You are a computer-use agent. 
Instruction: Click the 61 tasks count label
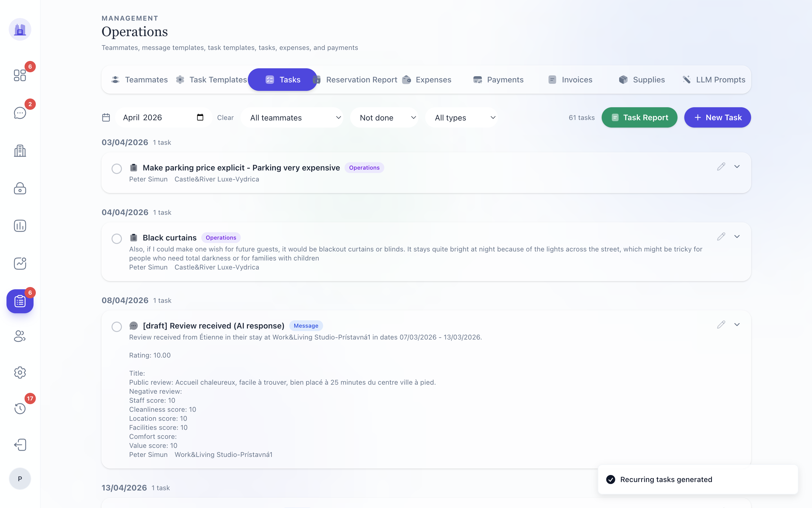581,118
